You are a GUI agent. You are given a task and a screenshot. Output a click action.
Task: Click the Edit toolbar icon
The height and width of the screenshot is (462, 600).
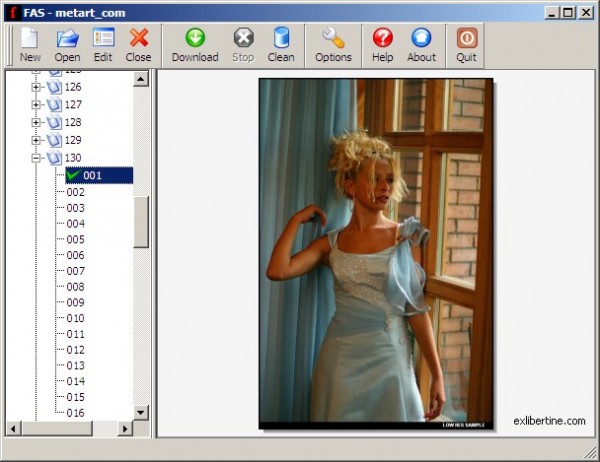coord(103,38)
